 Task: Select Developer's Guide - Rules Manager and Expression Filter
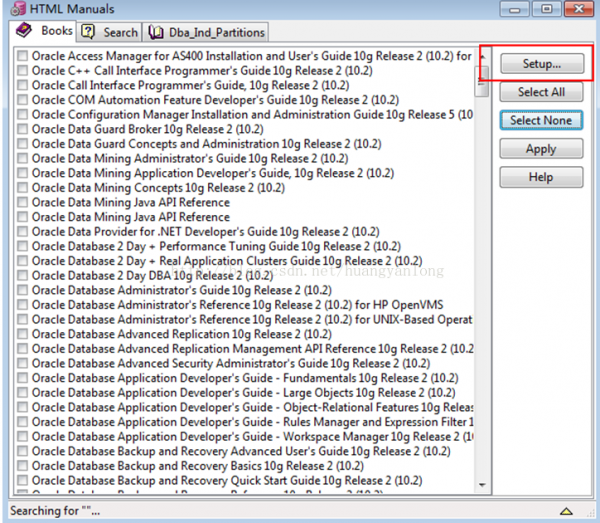tap(253, 422)
